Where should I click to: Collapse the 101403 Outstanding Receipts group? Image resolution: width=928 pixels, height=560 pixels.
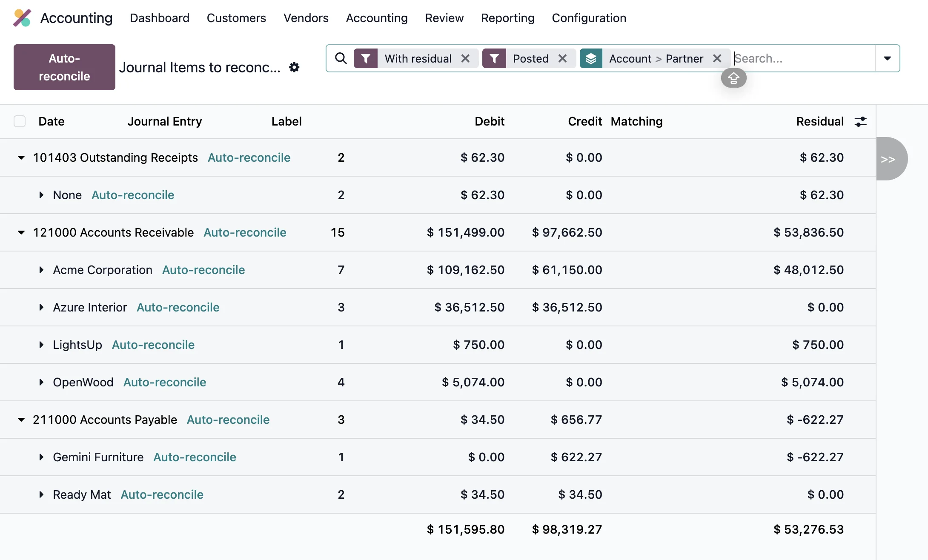click(x=21, y=157)
